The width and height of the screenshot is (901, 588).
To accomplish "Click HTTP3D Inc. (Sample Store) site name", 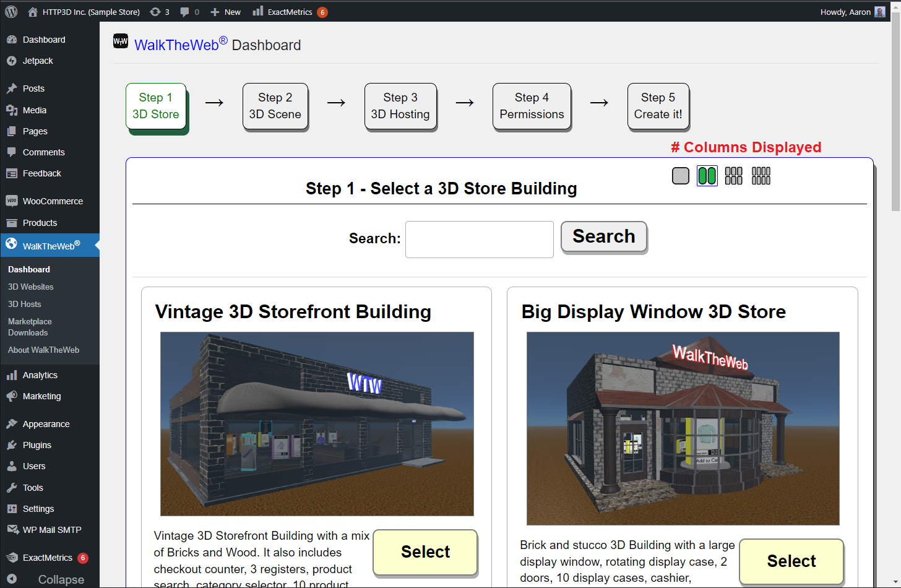I will [x=91, y=12].
